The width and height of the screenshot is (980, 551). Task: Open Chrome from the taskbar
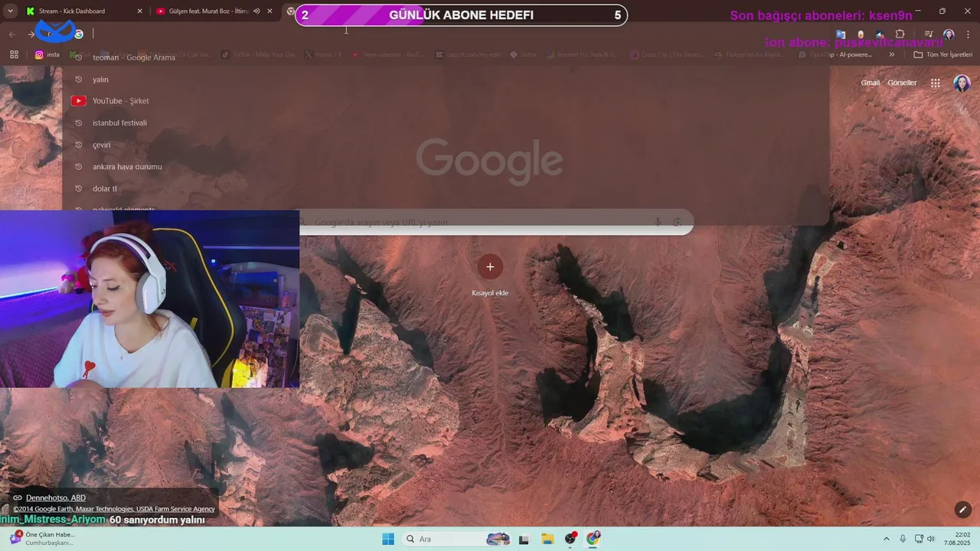593,539
